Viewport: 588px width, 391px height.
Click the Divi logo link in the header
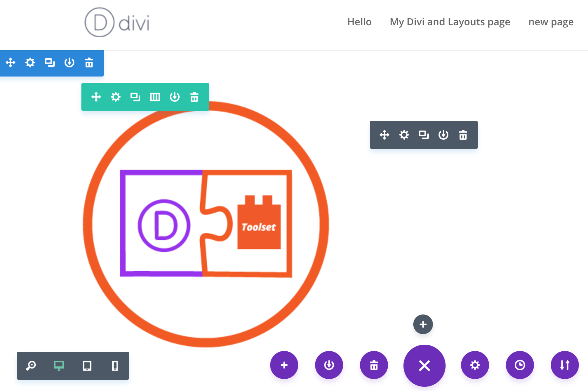coord(117,22)
